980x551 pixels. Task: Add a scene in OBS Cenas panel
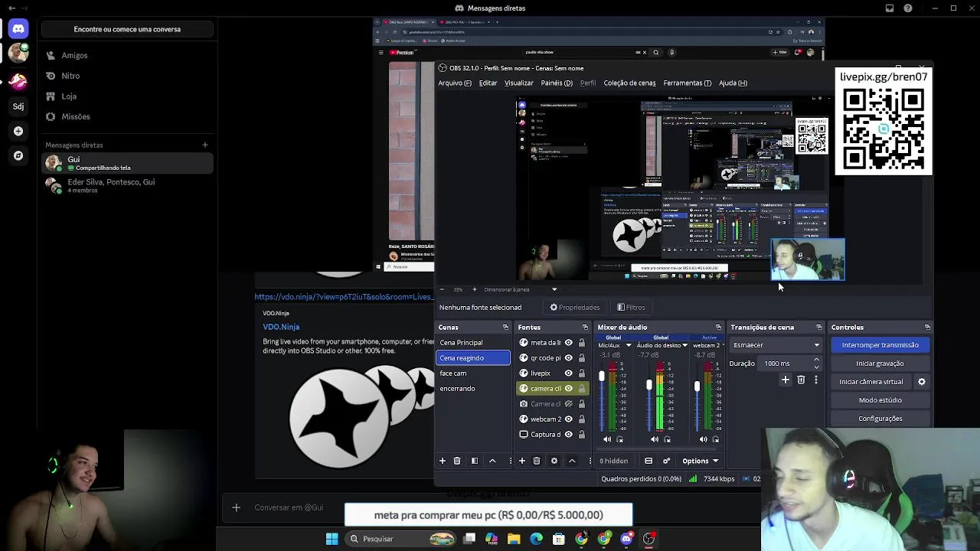[x=442, y=461]
